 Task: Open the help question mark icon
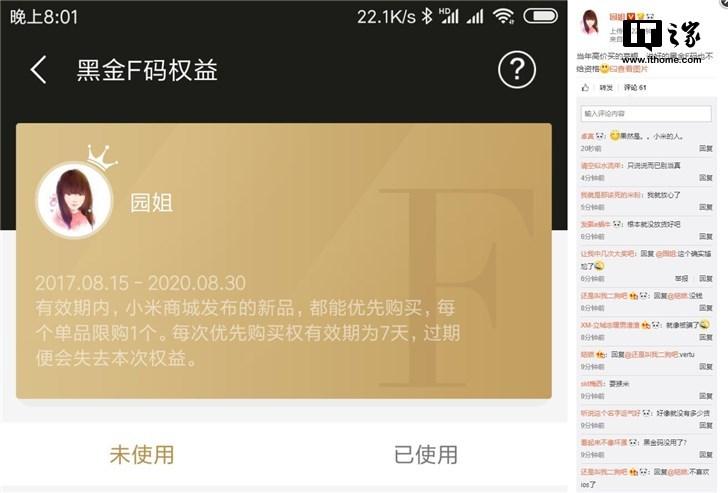[x=517, y=70]
